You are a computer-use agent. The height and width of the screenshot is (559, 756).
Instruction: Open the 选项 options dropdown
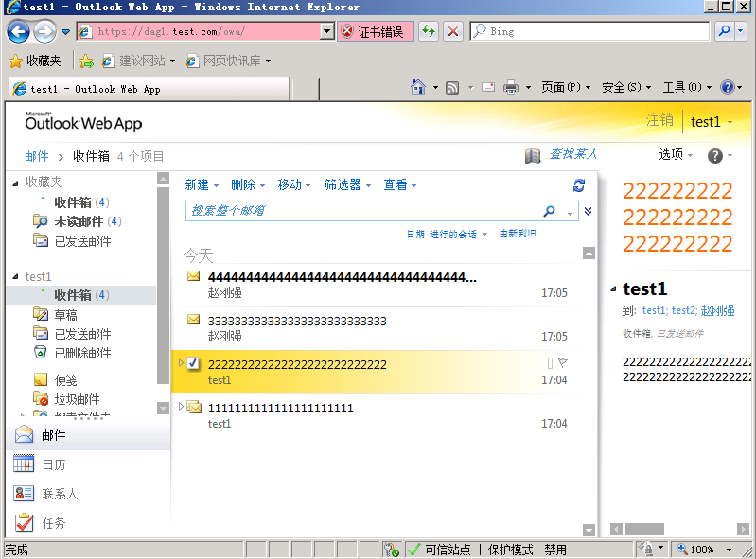tap(676, 155)
